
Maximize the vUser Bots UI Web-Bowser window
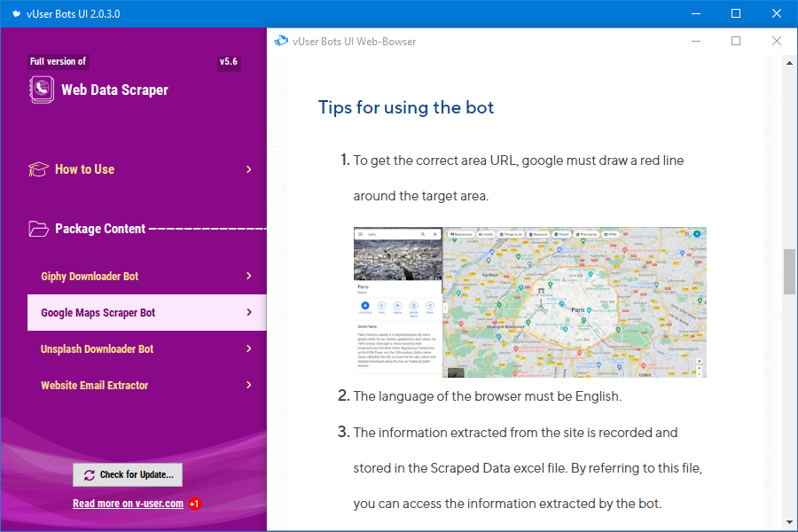(x=736, y=42)
